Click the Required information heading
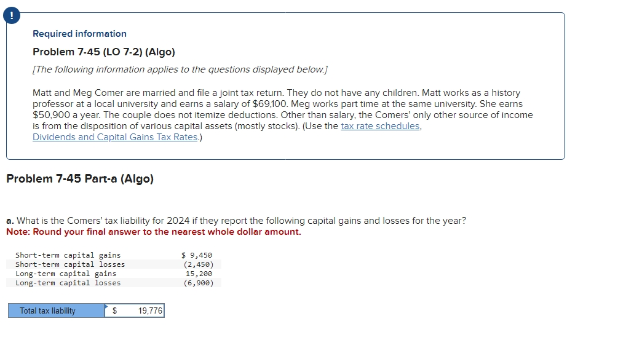 [x=79, y=34]
